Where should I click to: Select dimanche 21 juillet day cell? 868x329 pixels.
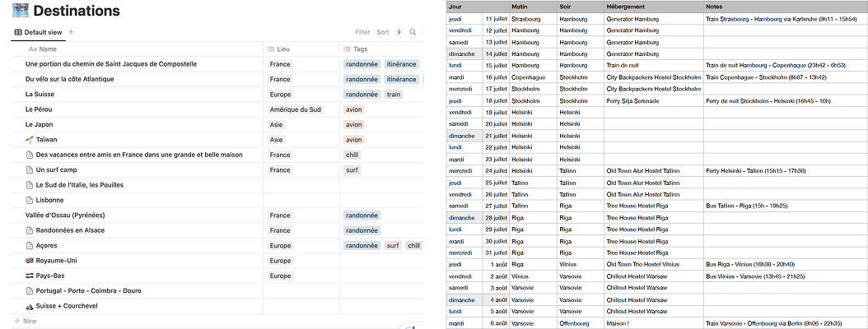tap(465, 136)
